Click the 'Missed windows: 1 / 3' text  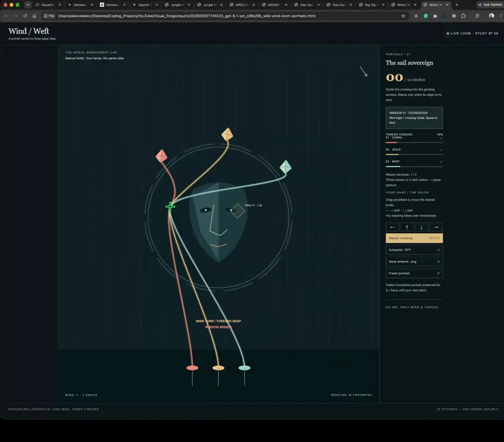(401, 175)
